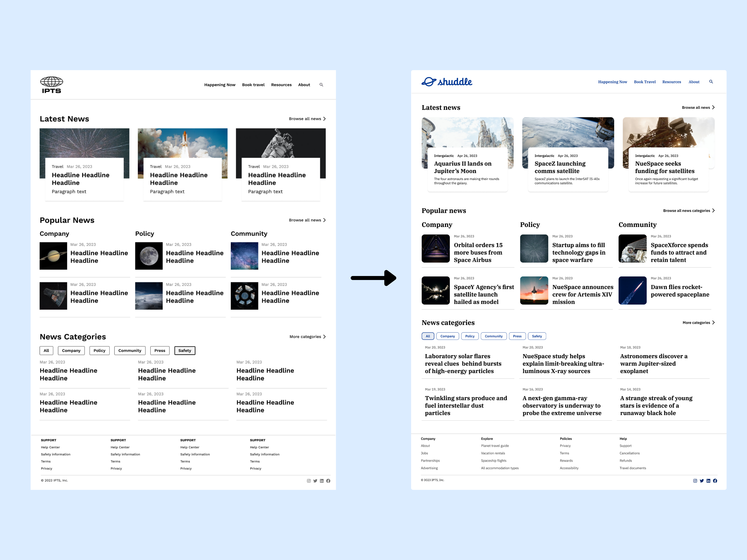Open the blue Twitter icon in Shuddle footer

702,481
